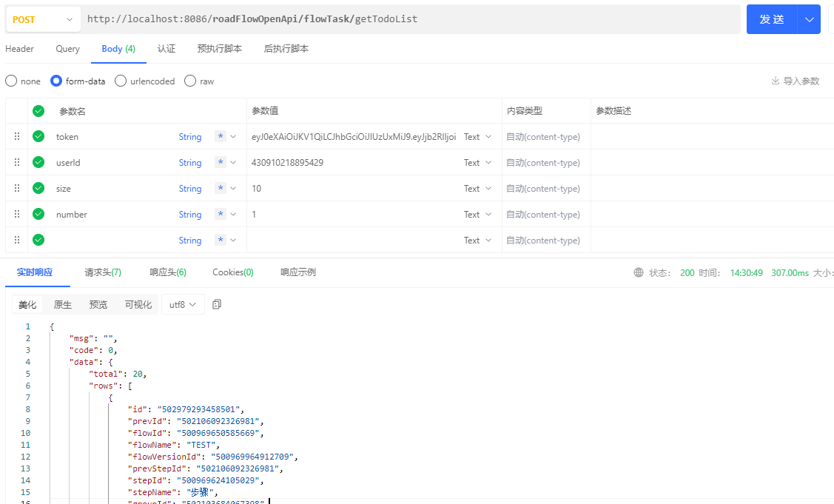Screen dimensions: 834x504
Task: Open the 响应示例 tab
Action: [297, 272]
